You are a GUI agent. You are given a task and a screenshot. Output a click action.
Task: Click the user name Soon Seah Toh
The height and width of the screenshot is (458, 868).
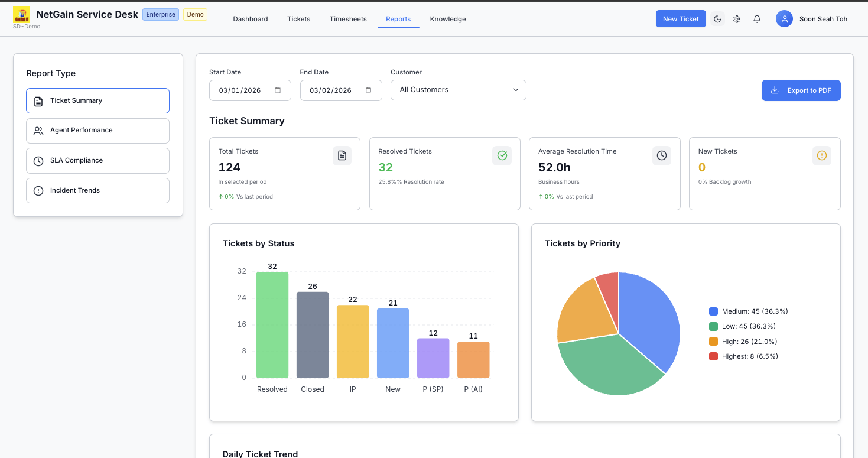tap(823, 19)
